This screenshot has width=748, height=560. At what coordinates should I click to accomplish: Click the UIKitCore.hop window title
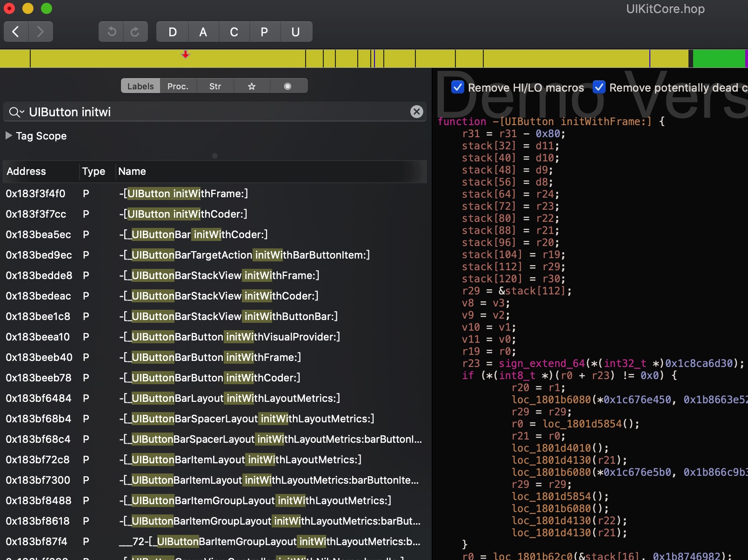pos(665,9)
